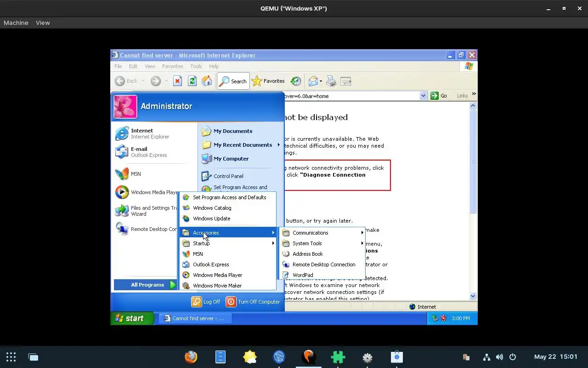The image size is (588, 368).
Task: Click the Go button next to address bar
Action: click(x=439, y=96)
